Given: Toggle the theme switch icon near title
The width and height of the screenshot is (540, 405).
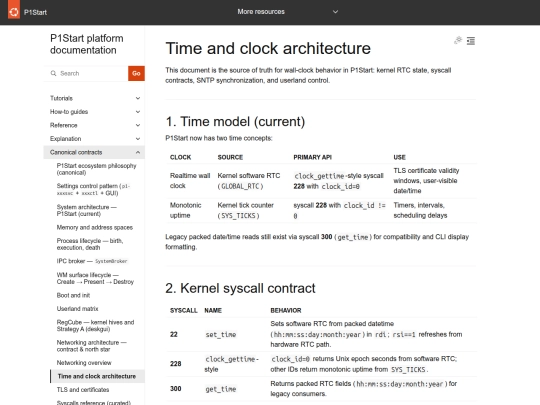Looking at the screenshot, I should pos(458,41).
